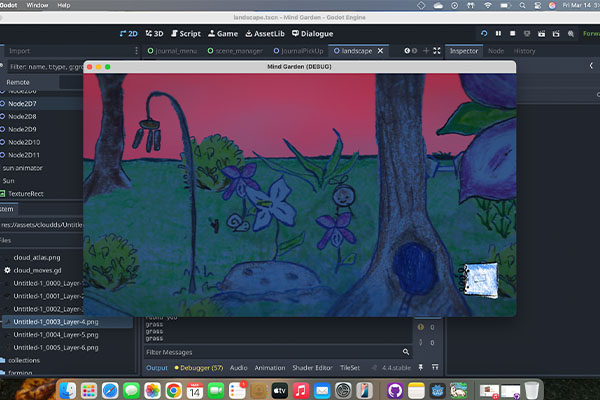Viewport: 600px width, 400px height.
Task: Open the Debugger (57) bottom panel
Action: (199, 368)
